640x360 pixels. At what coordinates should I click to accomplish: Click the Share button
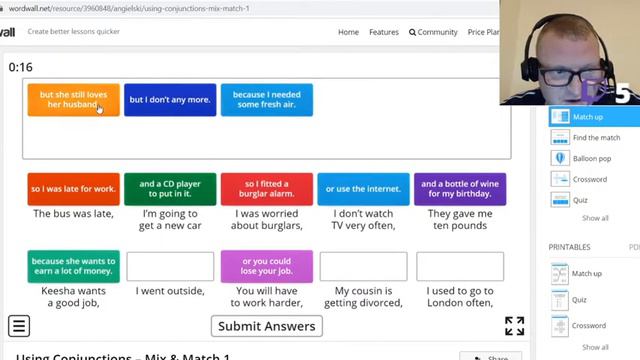click(490, 356)
